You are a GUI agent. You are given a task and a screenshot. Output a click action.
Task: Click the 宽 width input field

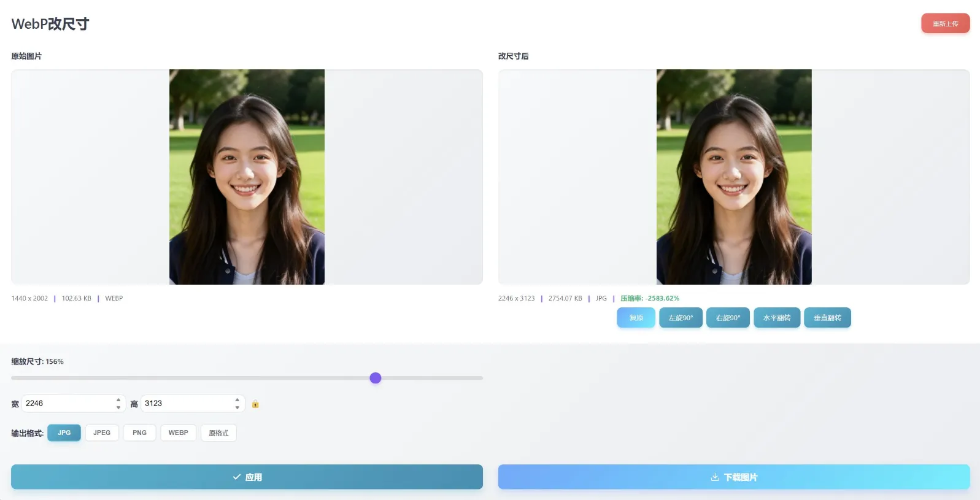point(74,404)
